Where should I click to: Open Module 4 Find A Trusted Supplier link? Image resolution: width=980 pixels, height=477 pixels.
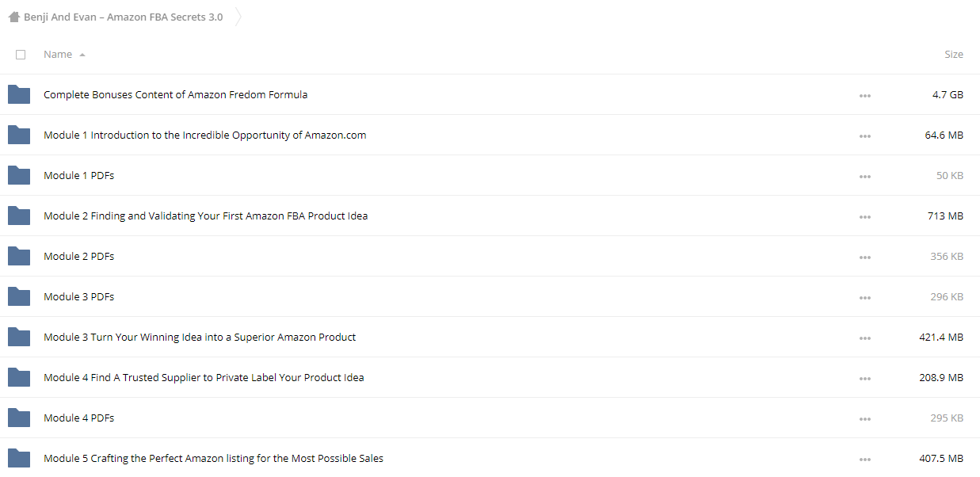[204, 378]
